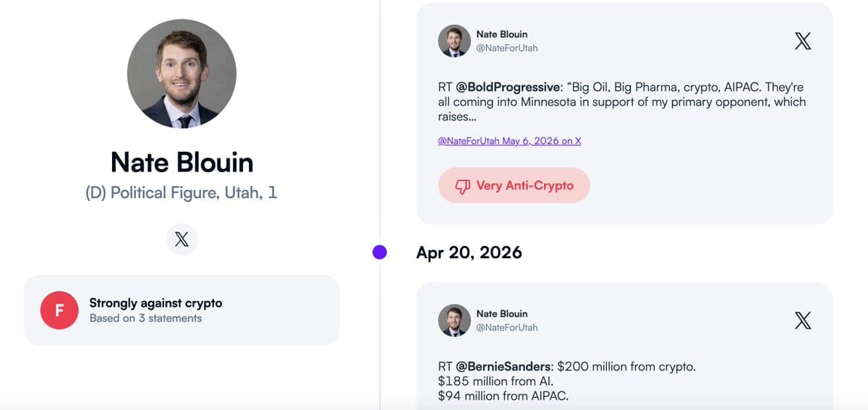Click X logo on first tweet card
Viewport: 868px width, 410px height.
point(803,41)
